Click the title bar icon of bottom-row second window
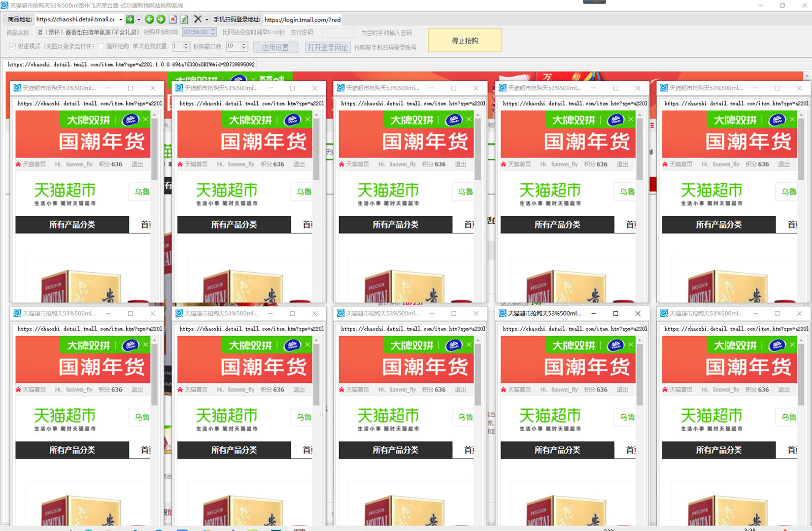 tap(179, 313)
